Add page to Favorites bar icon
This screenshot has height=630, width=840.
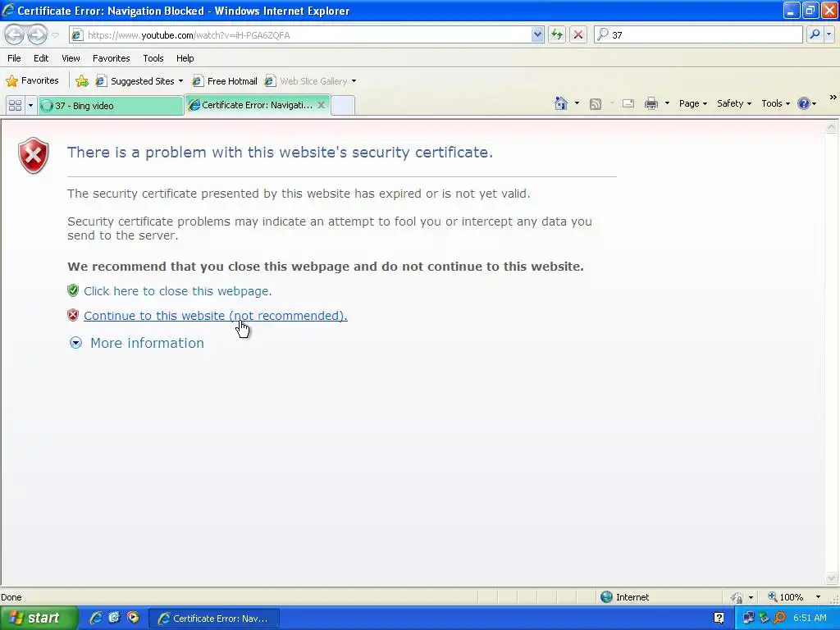(x=82, y=81)
